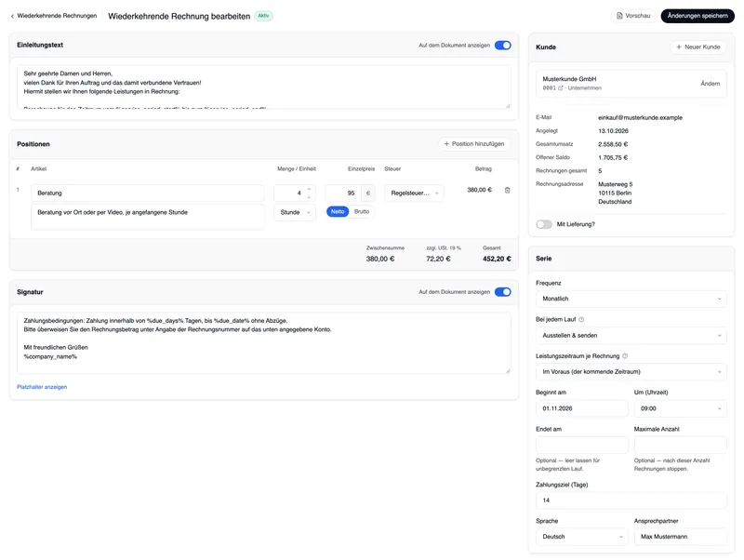Image resolution: width=744 pixels, height=560 pixels.
Task: Click Offener Saldo value 1.705,75 €
Action: tap(613, 157)
